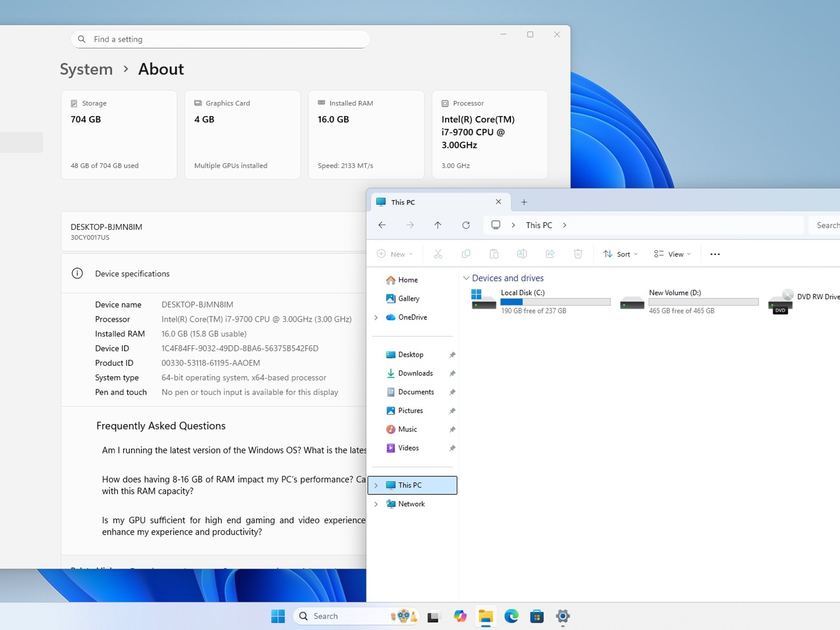Click the forward arrow in File Explorer
Viewport: 840px width, 630px height.
(410, 225)
